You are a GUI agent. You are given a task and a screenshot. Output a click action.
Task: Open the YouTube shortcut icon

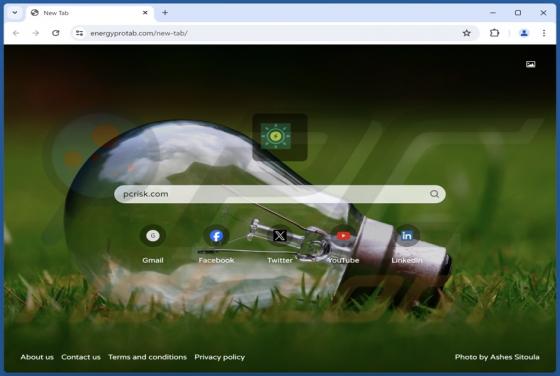pos(343,236)
